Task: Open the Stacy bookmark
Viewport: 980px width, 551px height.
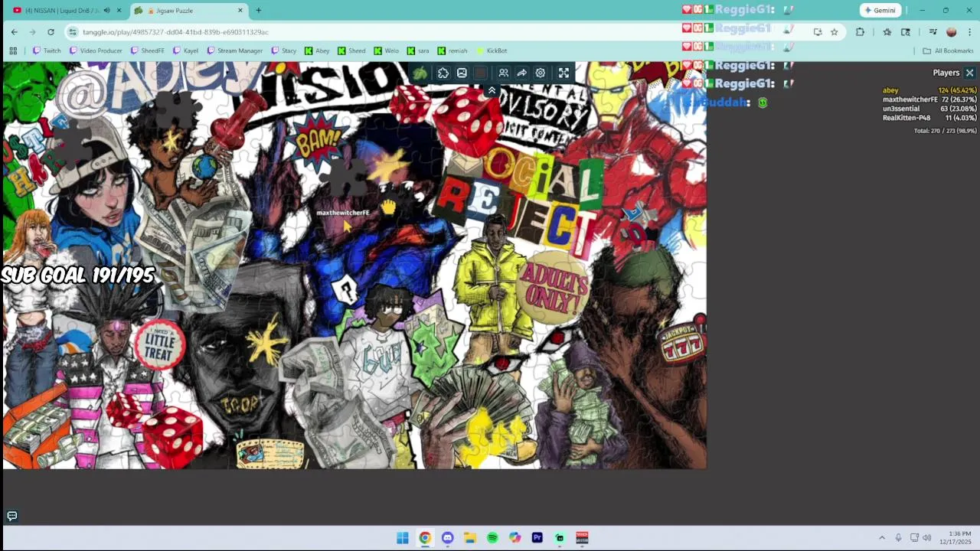Action: pos(283,51)
